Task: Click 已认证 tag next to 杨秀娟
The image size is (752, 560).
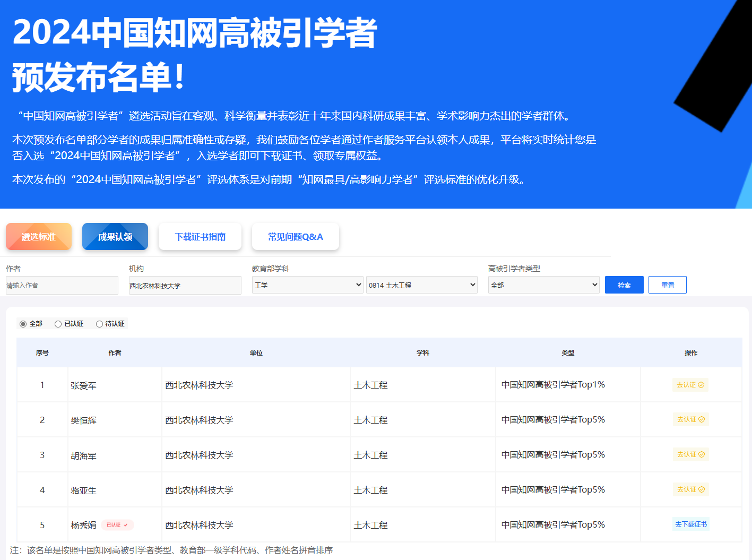Action: (x=117, y=525)
